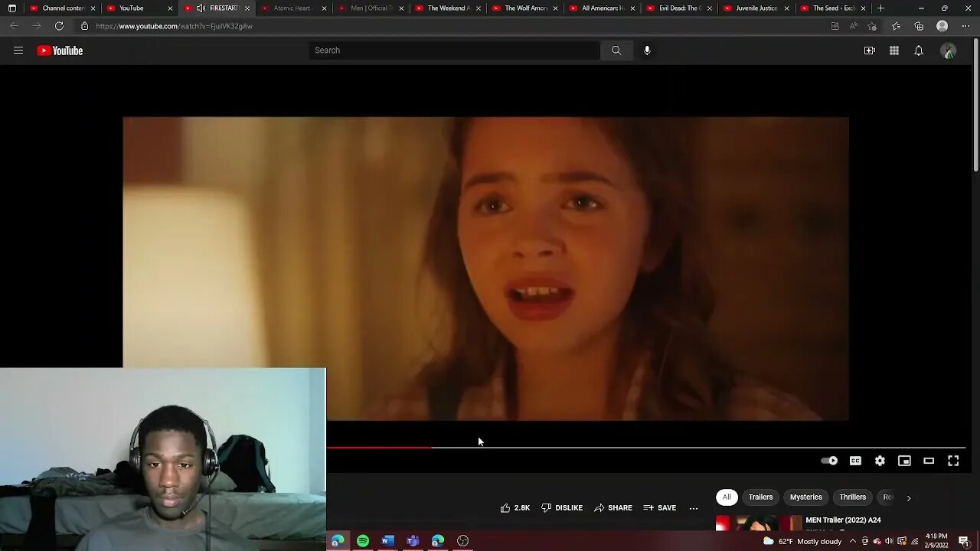The width and height of the screenshot is (980, 551).
Task: Switch to Evil Dead tab
Action: (x=678, y=8)
